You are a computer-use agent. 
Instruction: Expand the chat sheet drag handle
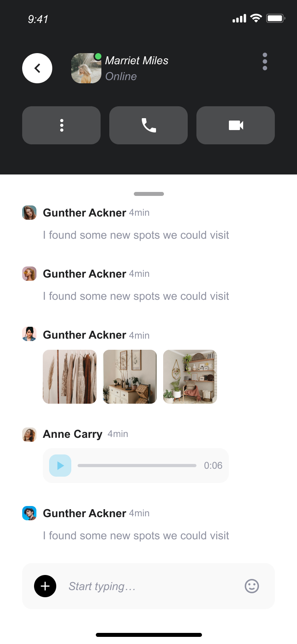[x=149, y=194]
